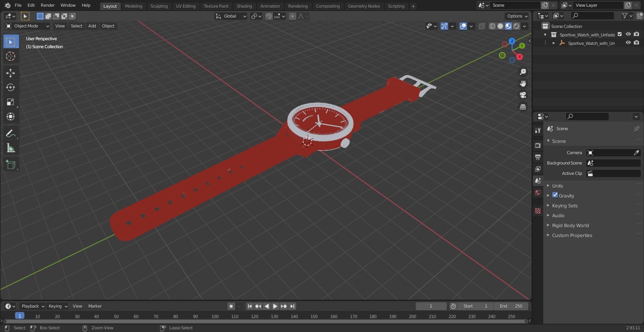
Task: Open the Add menu in viewport header
Action: 92,26
